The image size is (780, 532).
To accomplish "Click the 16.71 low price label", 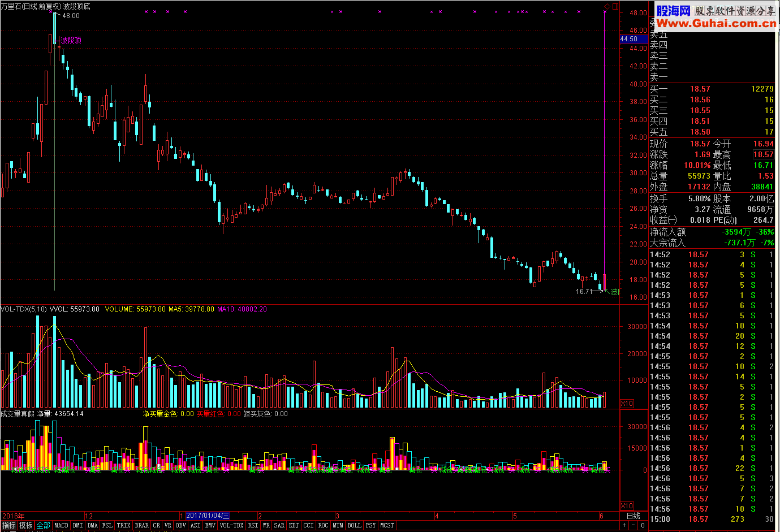I will (584, 292).
